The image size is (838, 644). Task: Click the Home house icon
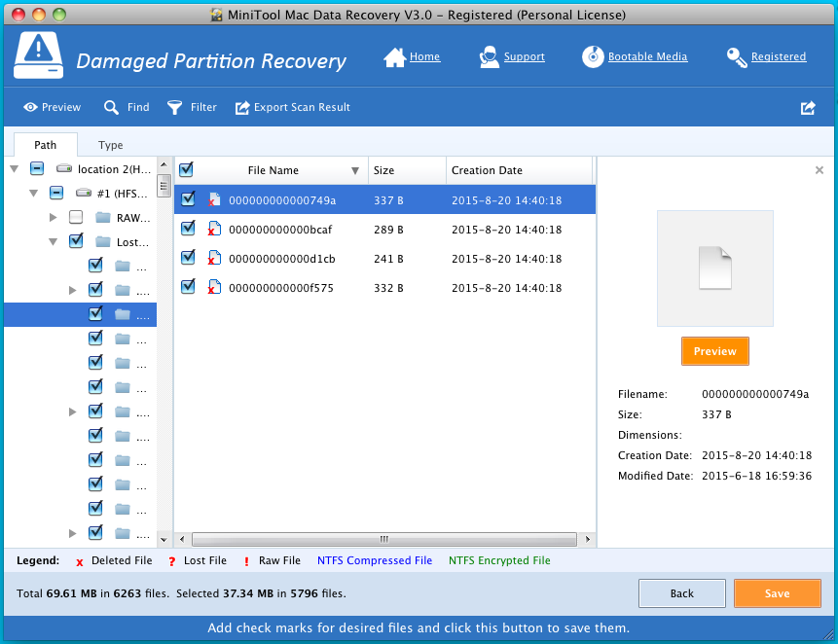(394, 57)
